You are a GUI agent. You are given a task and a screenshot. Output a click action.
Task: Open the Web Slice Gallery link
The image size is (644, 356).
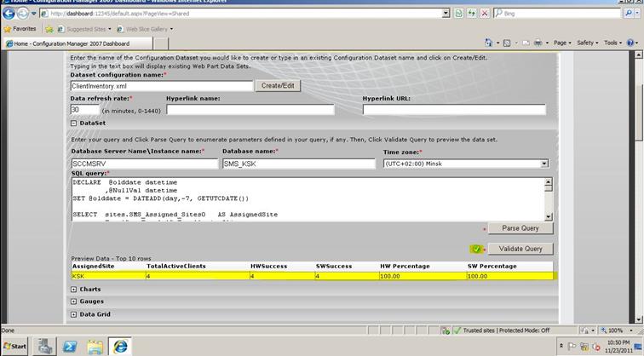[145, 29]
